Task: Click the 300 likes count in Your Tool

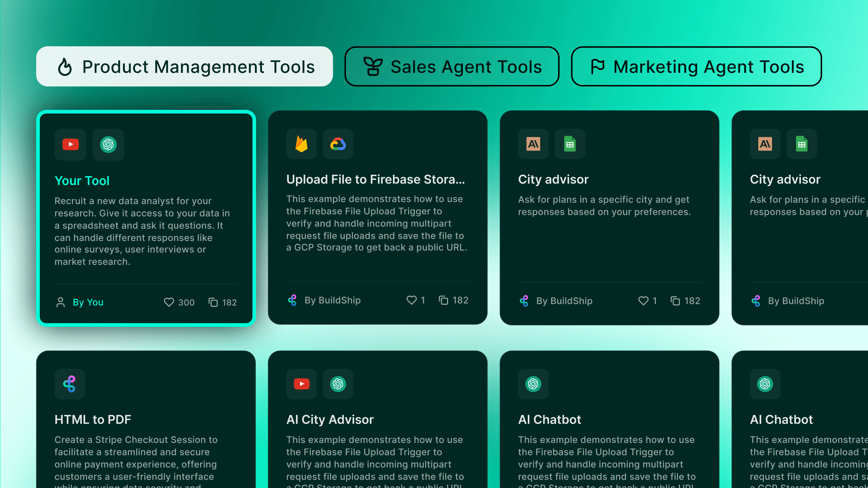Action: click(186, 302)
